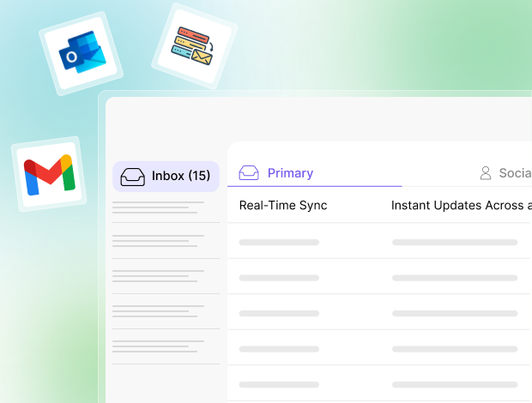Click the purple inbox icon on Primary tab

(249, 173)
